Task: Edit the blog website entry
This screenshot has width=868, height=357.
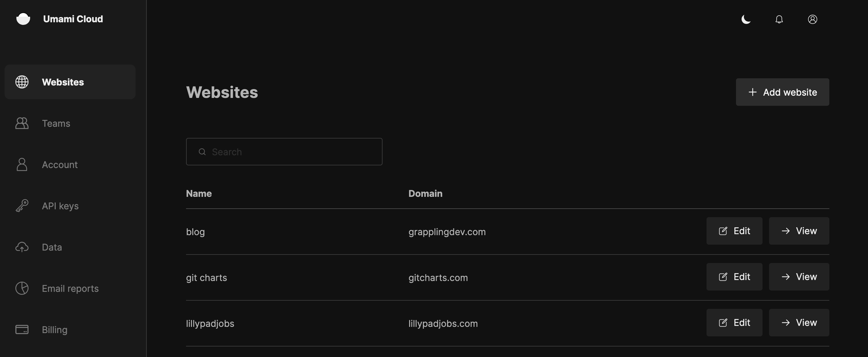Action: tap(734, 231)
